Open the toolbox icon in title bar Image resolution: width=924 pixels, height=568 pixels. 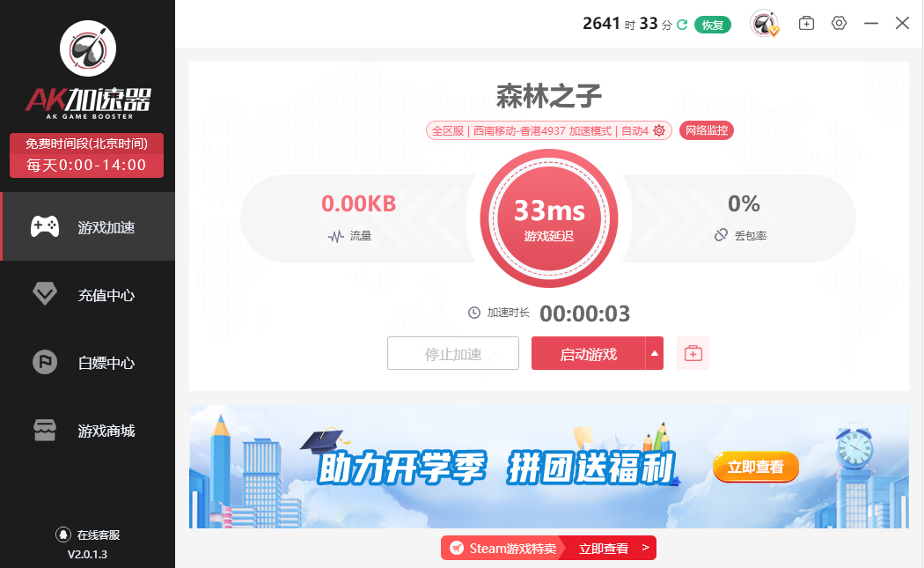806,23
